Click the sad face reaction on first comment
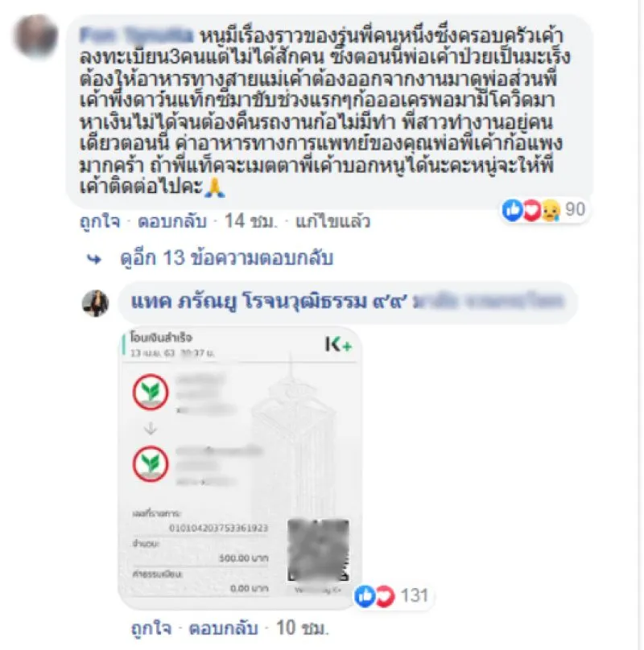This screenshot has height=650, width=644. tap(551, 210)
